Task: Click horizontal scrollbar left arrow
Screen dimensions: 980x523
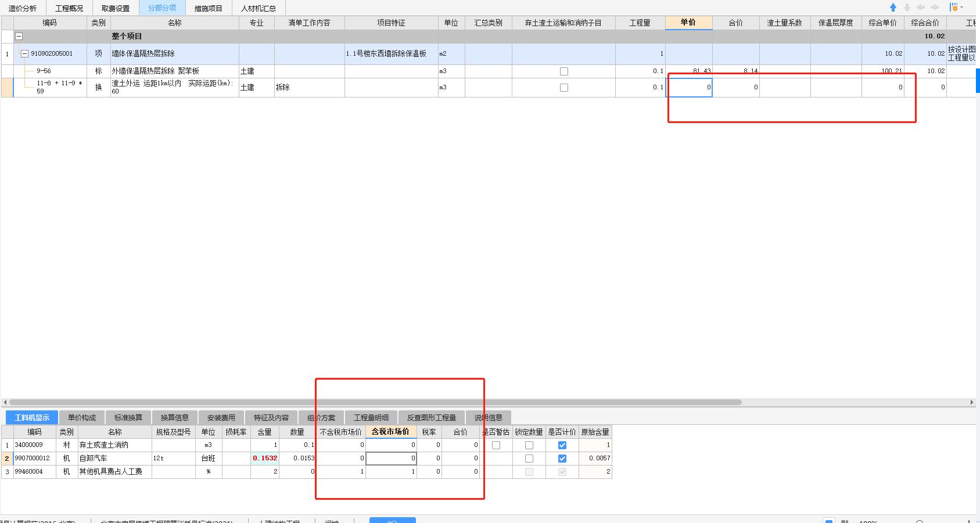Action: pyautogui.click(x=5, y=402)
